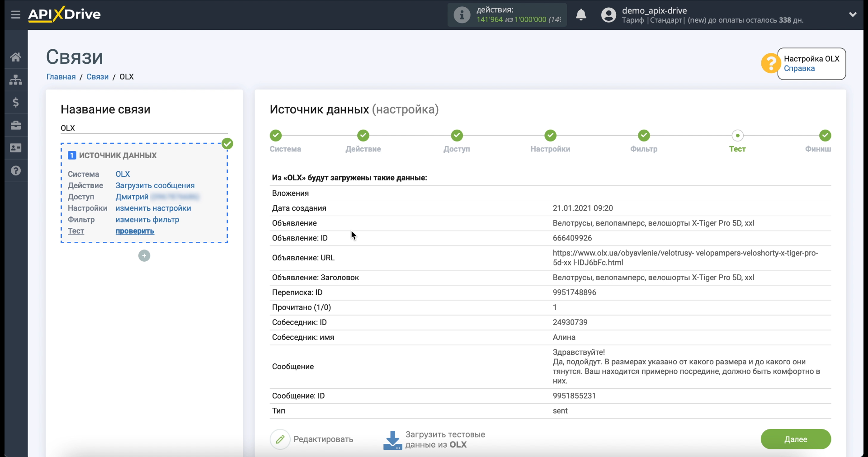Open the Справка help link
This screenshot has height=457, width=868.
coord(799,69)
